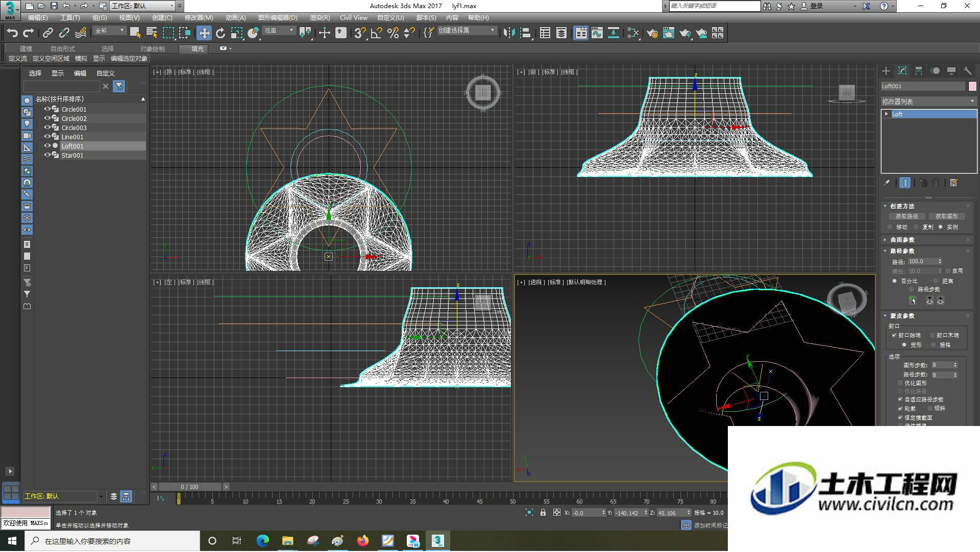Viewport: 980px width, 552px height.
Task: Switch to the Motion command panel
Action: click(x=935, y=71)
